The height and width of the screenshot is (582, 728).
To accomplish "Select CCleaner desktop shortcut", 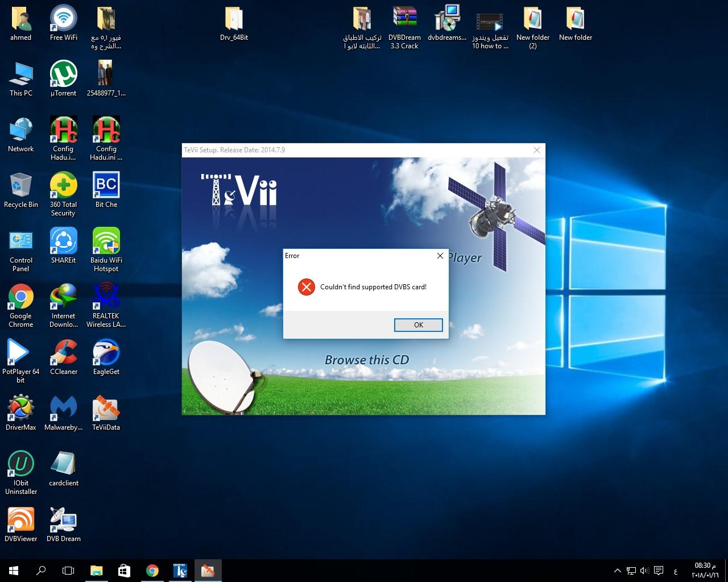I will 64,358.
